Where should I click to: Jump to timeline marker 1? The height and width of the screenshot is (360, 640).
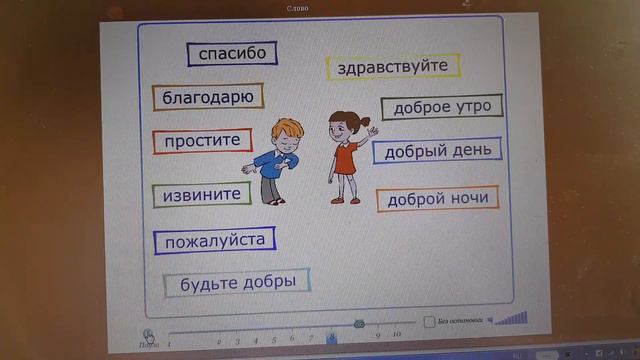169,344
